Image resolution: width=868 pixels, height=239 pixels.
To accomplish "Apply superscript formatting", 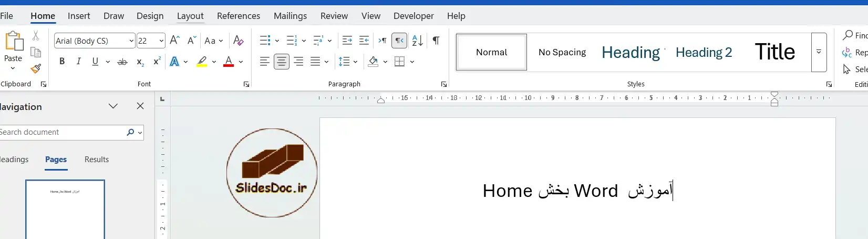I will [157, 62].
